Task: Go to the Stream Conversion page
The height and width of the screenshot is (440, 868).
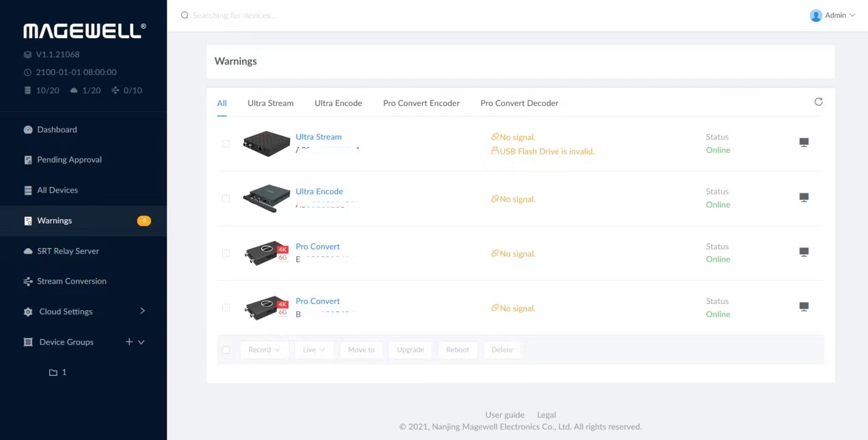Action: [71, 281]
